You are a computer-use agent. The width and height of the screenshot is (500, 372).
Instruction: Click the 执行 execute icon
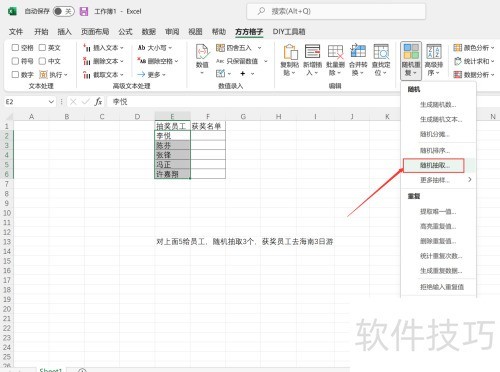[x=43, y=74]
